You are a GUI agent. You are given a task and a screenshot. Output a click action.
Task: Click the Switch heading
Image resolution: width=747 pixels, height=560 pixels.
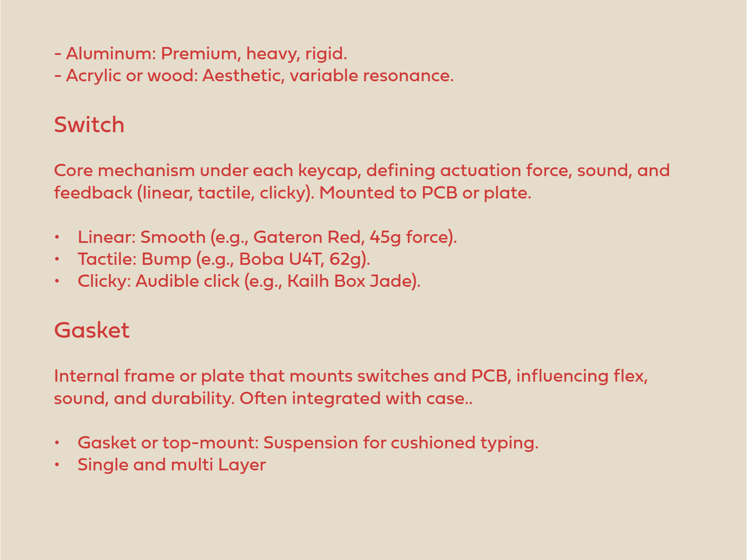click(89, 125)
